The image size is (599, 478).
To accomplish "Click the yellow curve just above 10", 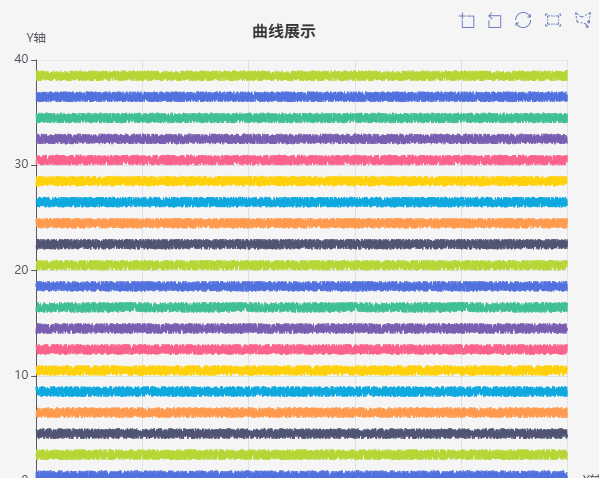I will 302,370.
